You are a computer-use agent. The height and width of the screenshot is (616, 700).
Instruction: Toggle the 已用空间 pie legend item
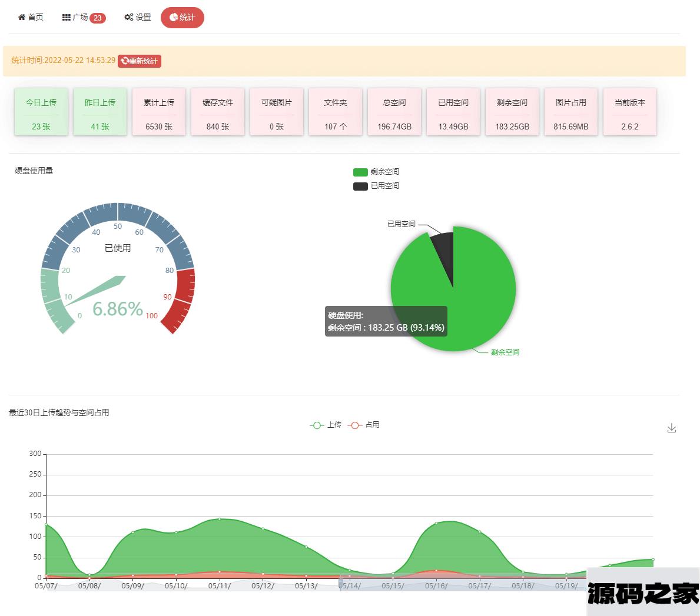click(x=376, y=186)
